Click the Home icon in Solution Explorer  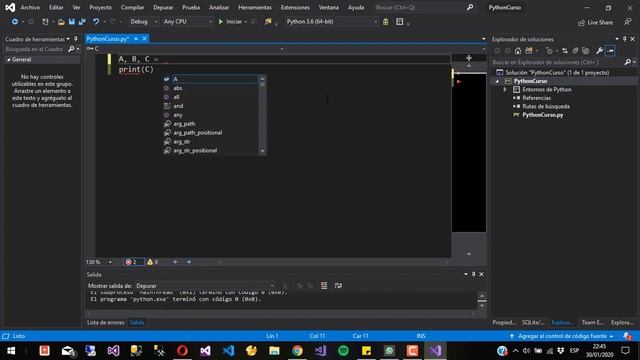click(518, 51)
